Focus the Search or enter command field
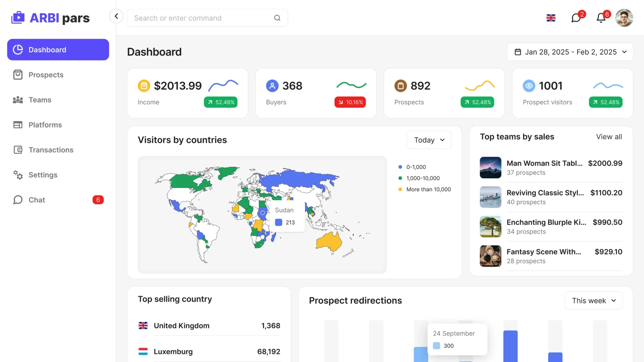The image size is (644, 362). click(207, 18)
